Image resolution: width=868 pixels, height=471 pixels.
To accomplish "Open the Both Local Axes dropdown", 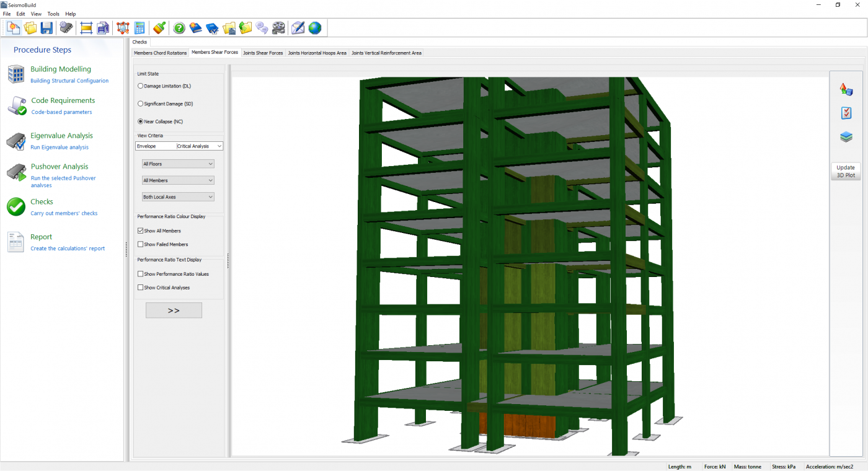I will [178, 197].
